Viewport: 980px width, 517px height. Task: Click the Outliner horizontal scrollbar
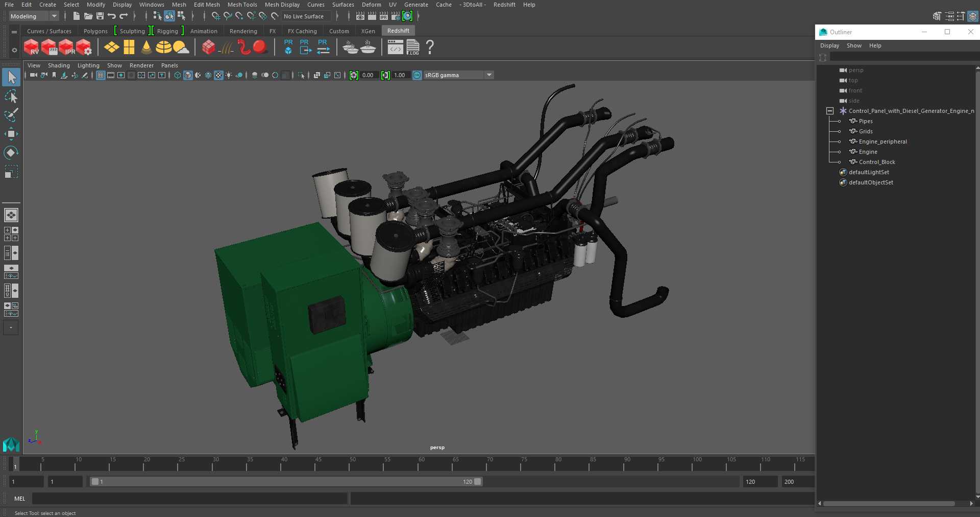coord(889,503)
